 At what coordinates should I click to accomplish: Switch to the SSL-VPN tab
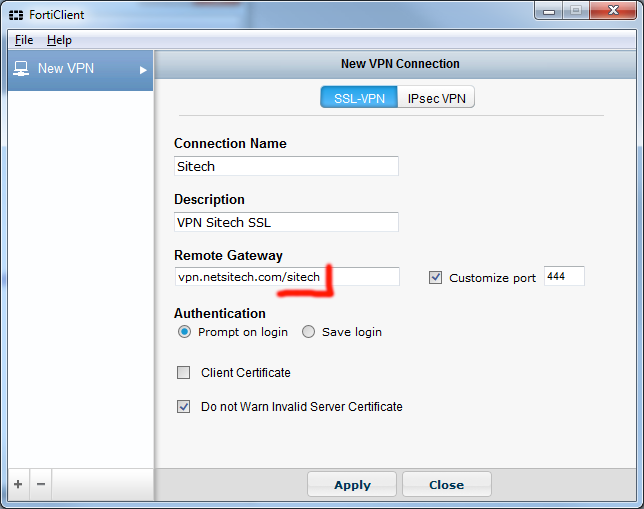[358, 98]
